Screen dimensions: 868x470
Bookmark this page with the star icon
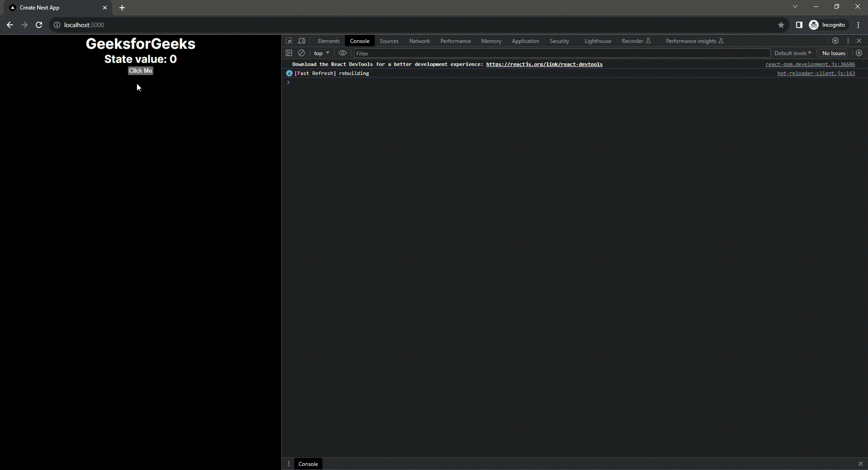781,25
